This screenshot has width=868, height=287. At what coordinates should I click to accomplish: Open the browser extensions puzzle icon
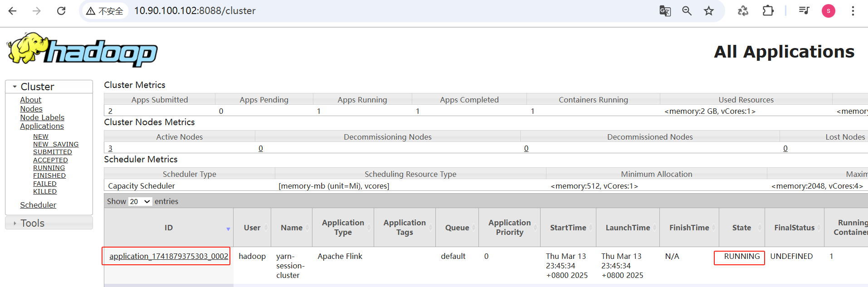pos(768,11)
